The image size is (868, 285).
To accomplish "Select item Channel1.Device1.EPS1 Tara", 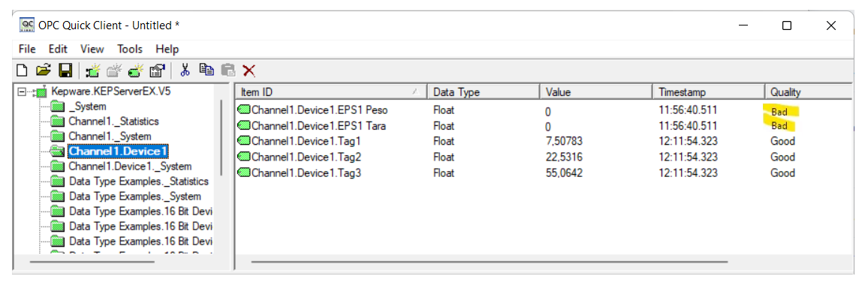I will coord(318,125).
